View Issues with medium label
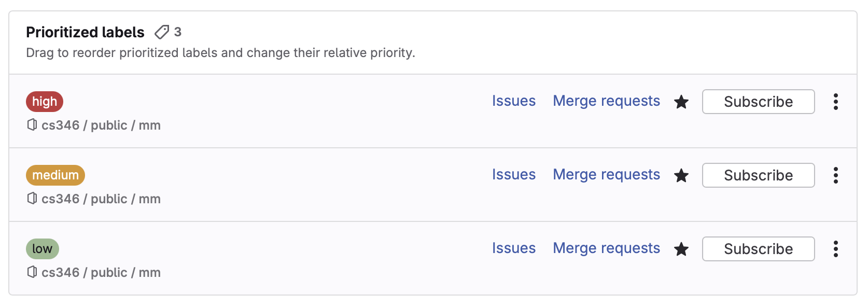This screenshot has height=308, width=868. coord(513,174)
